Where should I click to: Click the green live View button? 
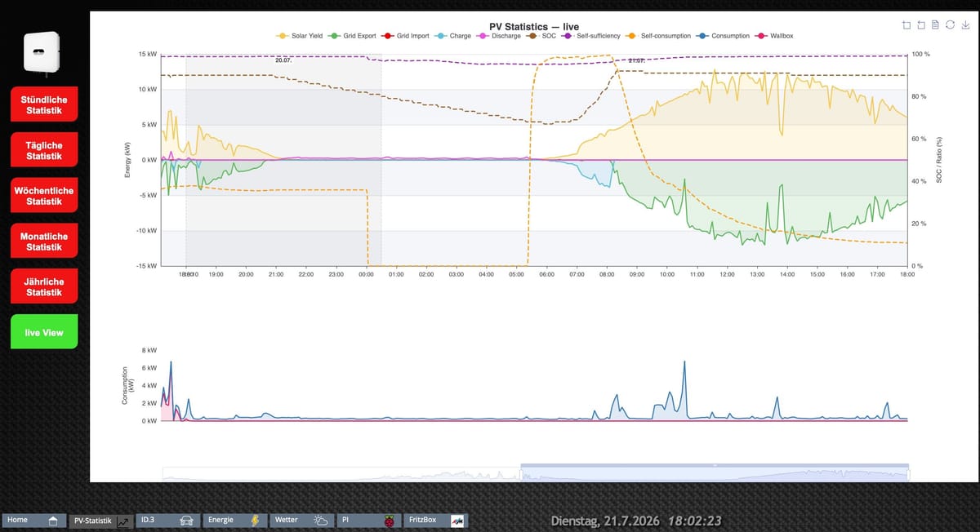coord(44,332)
